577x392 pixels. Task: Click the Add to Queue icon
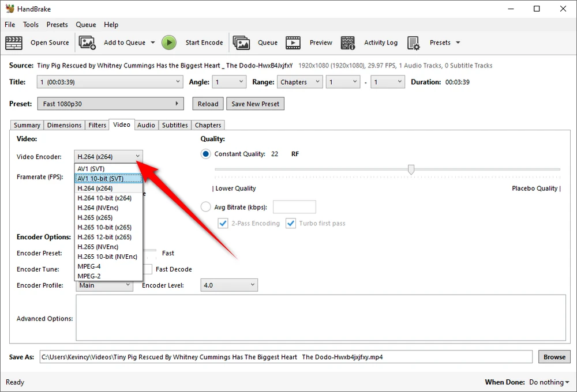coord(87,43)
